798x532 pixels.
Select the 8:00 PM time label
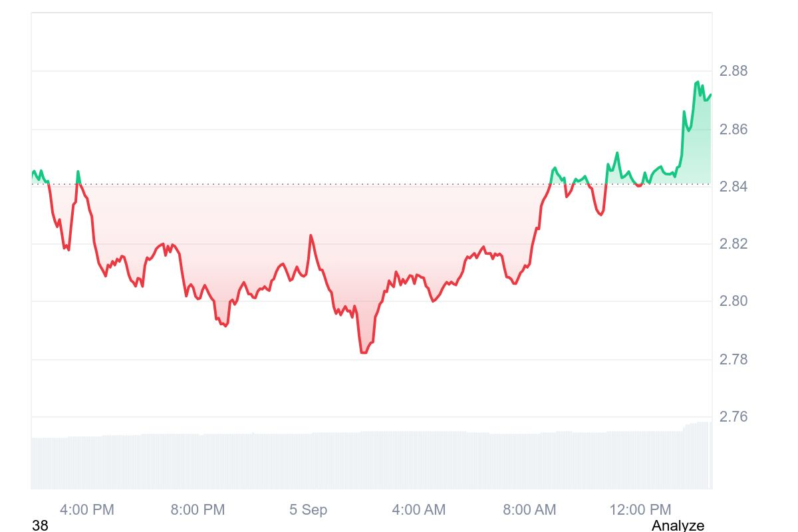pyautogui.click(x=198, y=510)
